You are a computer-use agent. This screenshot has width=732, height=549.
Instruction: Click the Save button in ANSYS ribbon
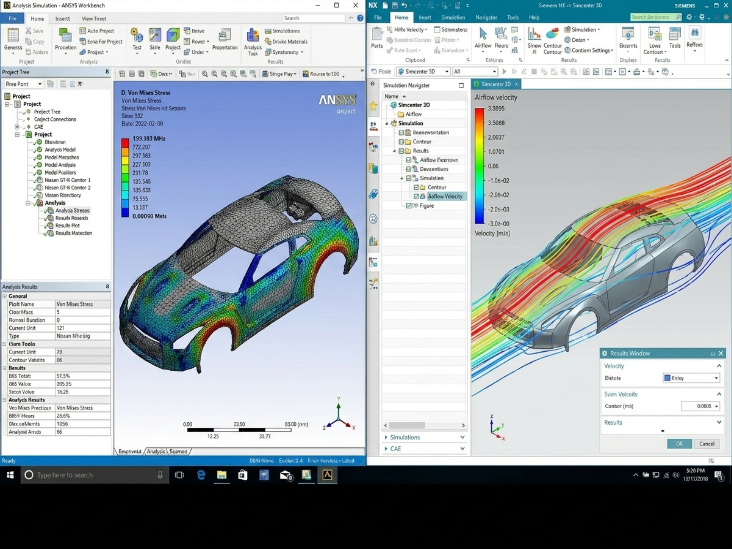click(35, 31)
